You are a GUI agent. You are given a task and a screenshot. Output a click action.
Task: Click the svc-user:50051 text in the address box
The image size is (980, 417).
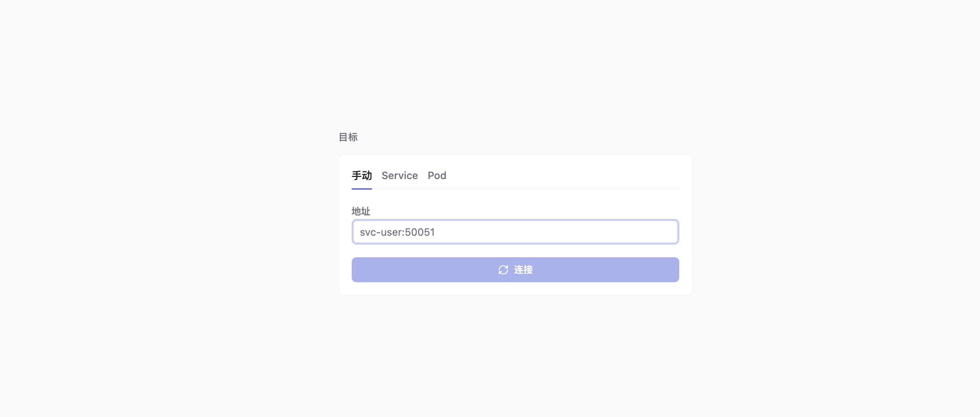397,232
